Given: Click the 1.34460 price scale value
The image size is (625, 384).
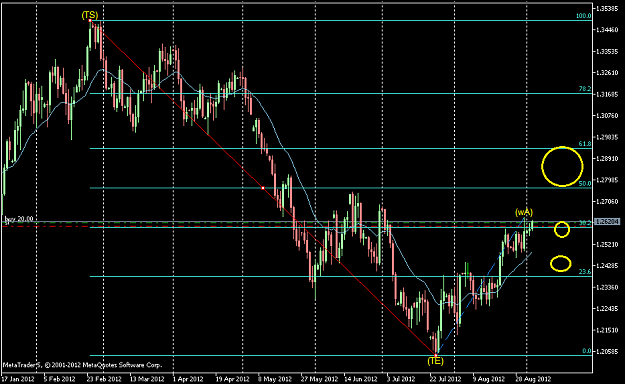Looking at the screenshot, I should click(x=607, y=30).
